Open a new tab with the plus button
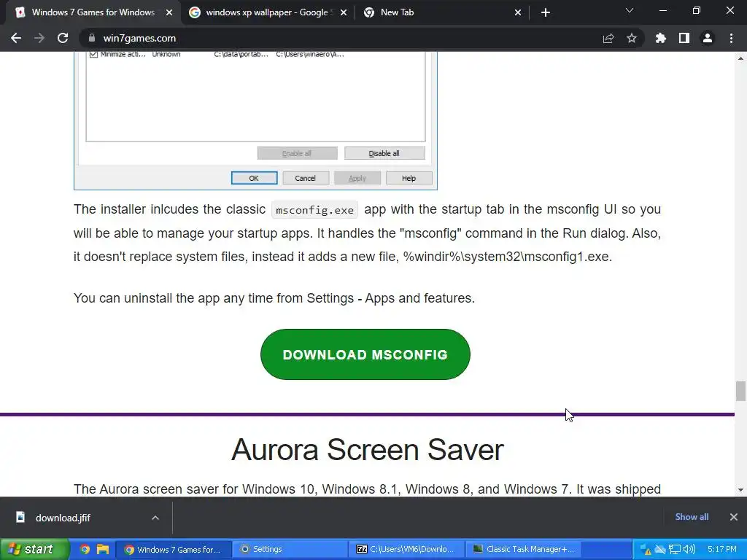This screenshot has width=747, height=560. tap(546, 12)
